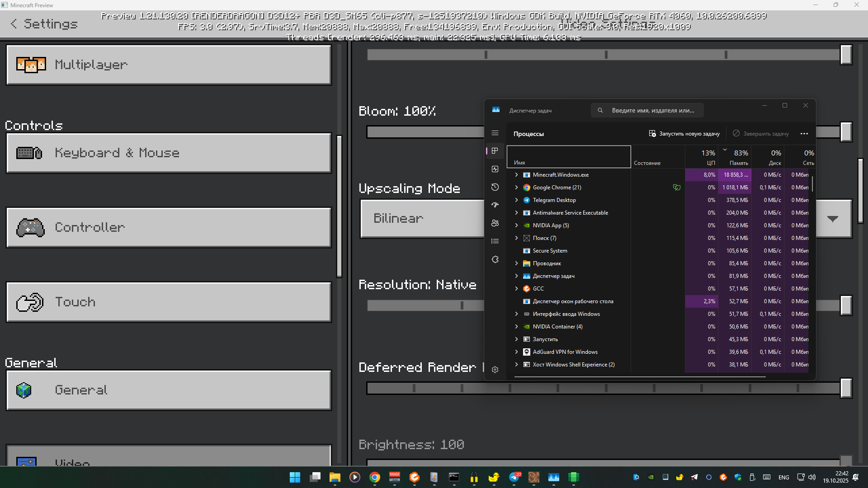Open Upscaling Mode dropdown arrow

(x=833, y=219)
